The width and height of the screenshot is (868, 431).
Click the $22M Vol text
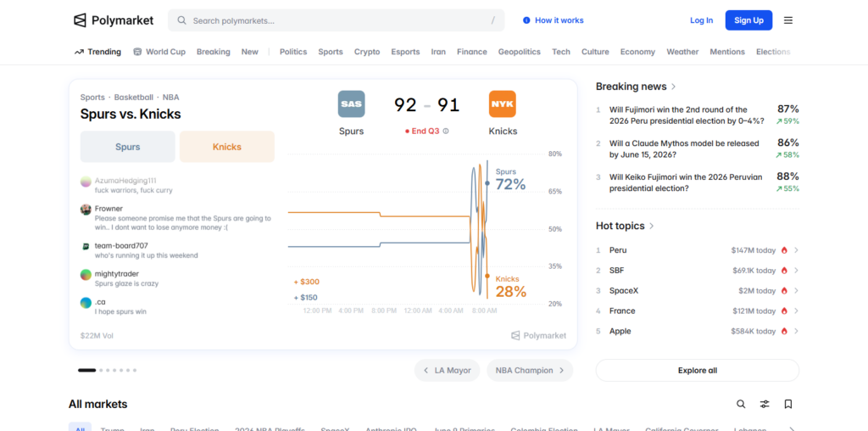coord(97,336)
